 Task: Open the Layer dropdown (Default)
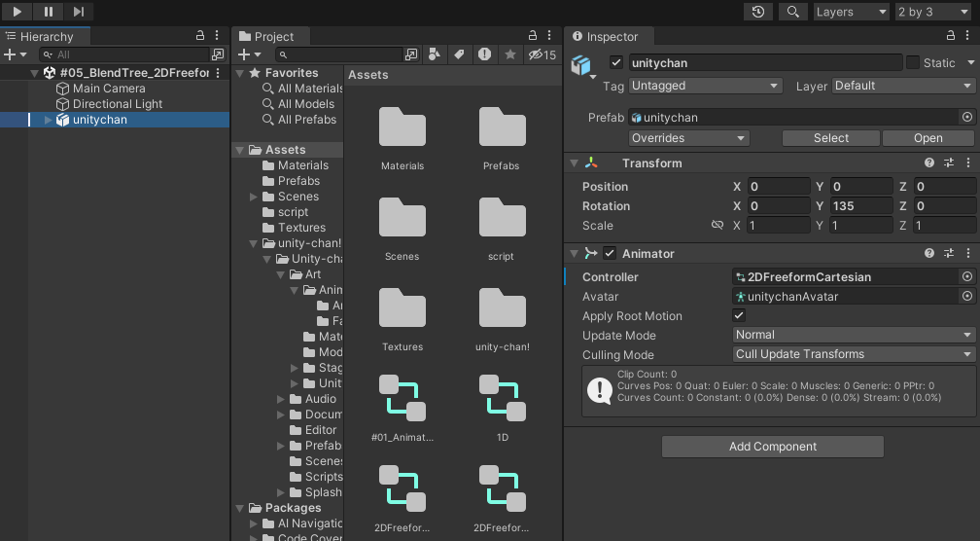(x=904, y=86)
